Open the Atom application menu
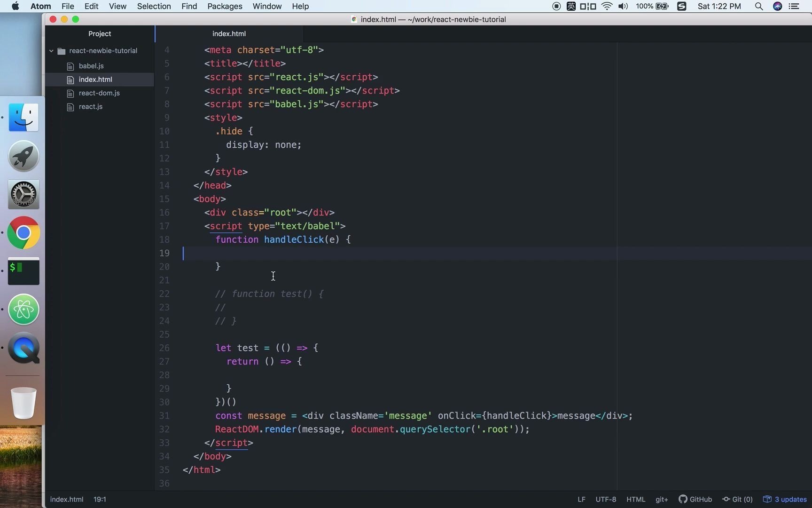The image size is (812, 508). tap(41, 6)
